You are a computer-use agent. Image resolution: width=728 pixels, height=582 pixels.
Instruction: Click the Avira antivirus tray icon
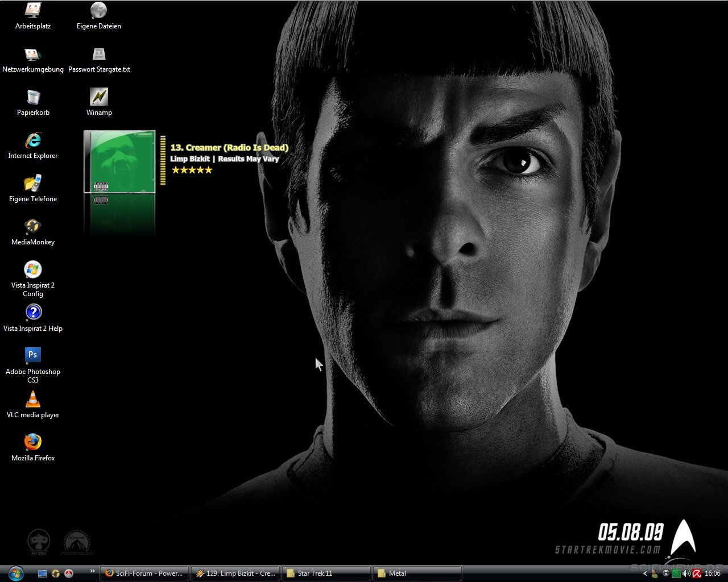(x=696, y=573)
